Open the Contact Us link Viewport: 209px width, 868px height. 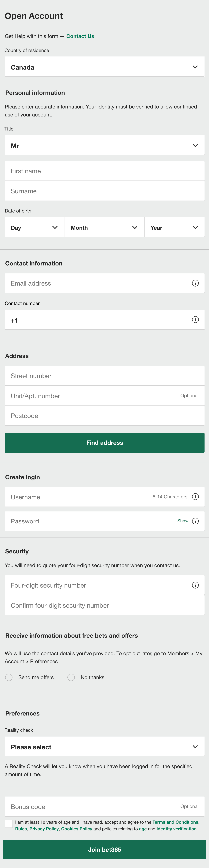80,36
